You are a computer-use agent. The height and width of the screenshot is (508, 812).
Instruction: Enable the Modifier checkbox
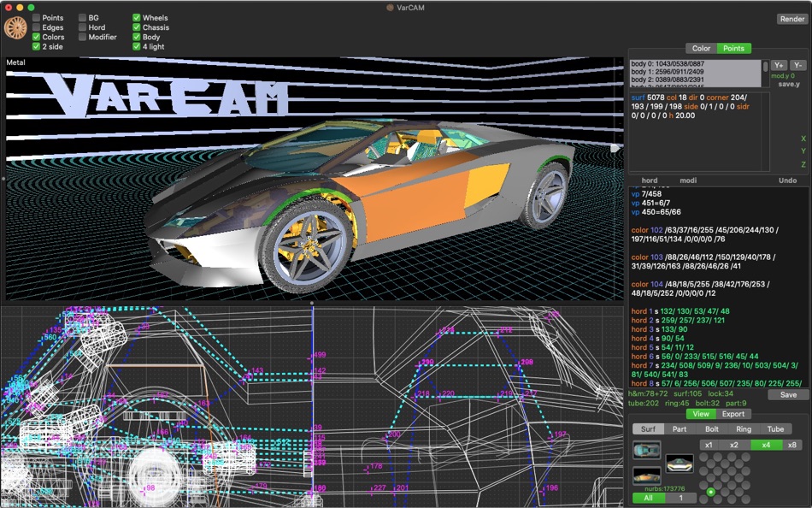click(82, 37)
